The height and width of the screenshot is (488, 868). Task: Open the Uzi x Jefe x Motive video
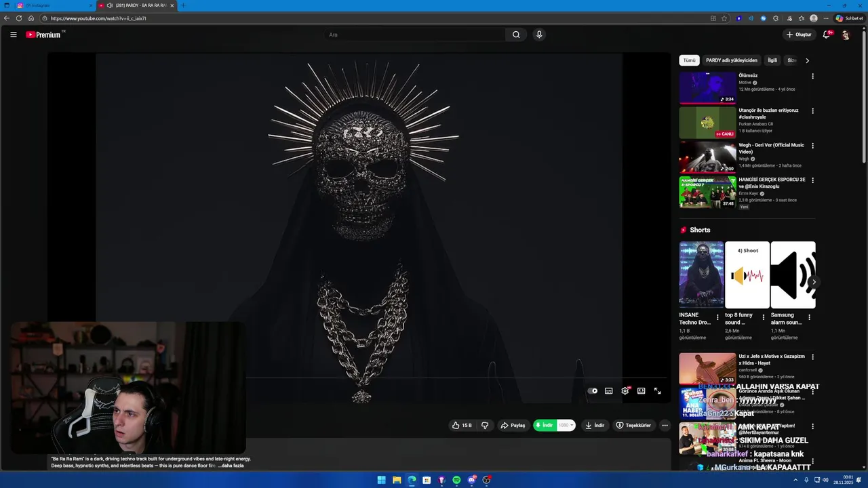click(707, 369)
